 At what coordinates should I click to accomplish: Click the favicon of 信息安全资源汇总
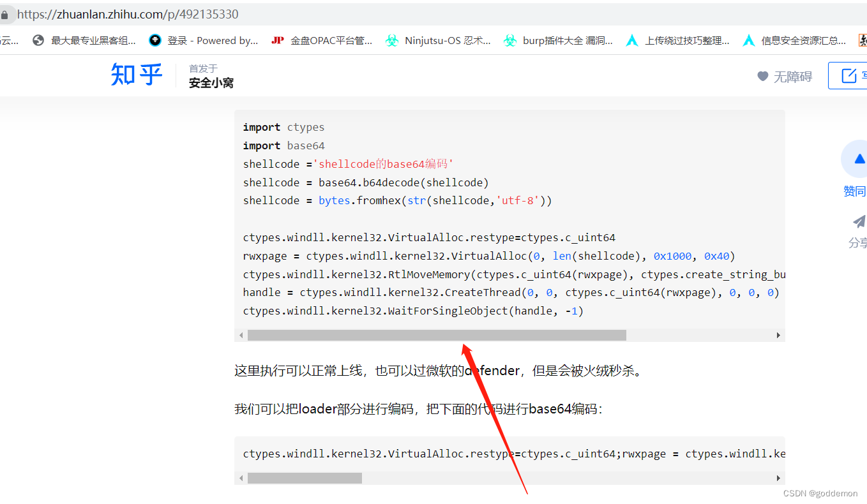[749, 40]
